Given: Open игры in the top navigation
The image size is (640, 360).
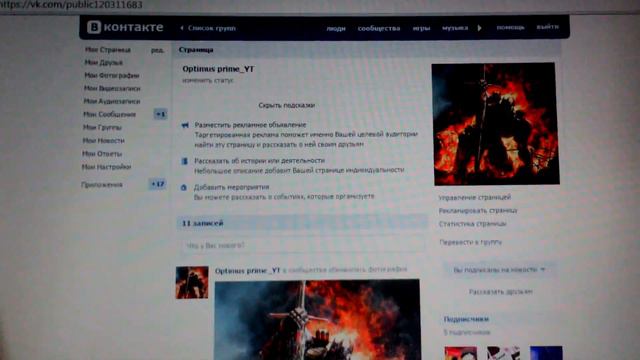Looking at the screenshot, I should 421,28.
